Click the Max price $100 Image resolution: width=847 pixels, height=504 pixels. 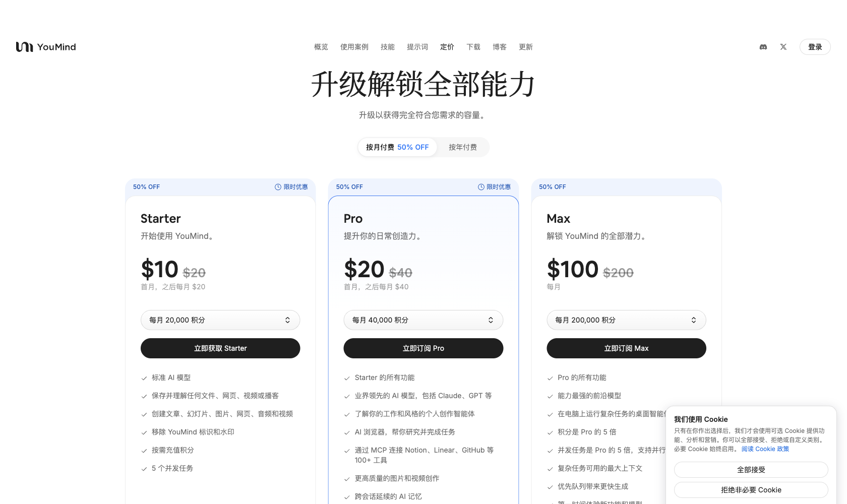573,269
